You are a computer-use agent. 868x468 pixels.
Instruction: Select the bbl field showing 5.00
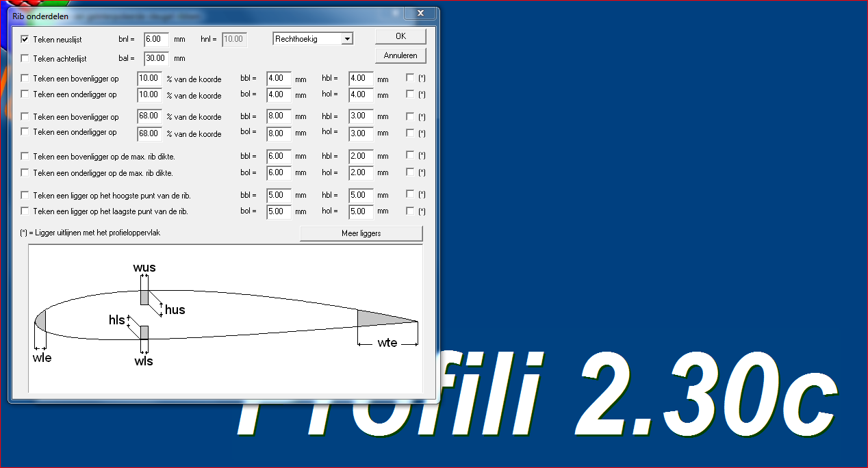tap(279, 195)
